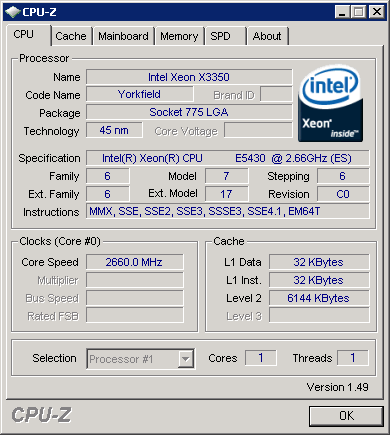The width and height of the screenshot is (390, 435).
Task: Click the empty Level 3 cache field
Action: pos(319,316)
